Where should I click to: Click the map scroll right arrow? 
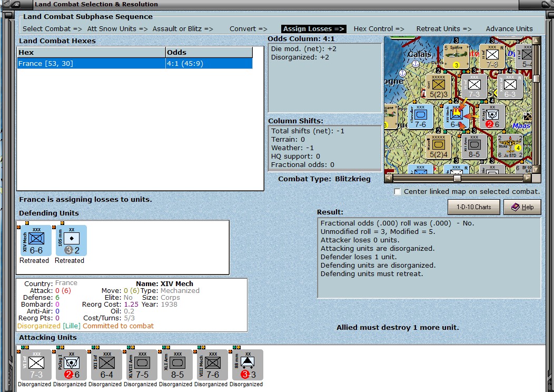click(x=528, y=178)
